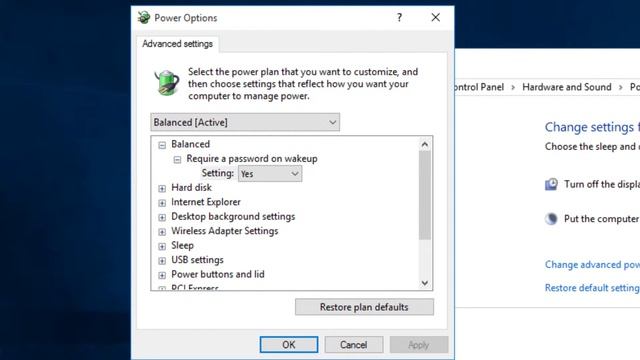Expand the USB settings node

pos(162,261)
